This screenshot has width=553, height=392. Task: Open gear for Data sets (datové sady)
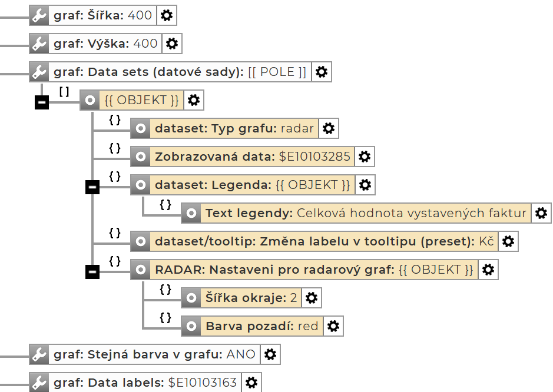tap(321, 72)
